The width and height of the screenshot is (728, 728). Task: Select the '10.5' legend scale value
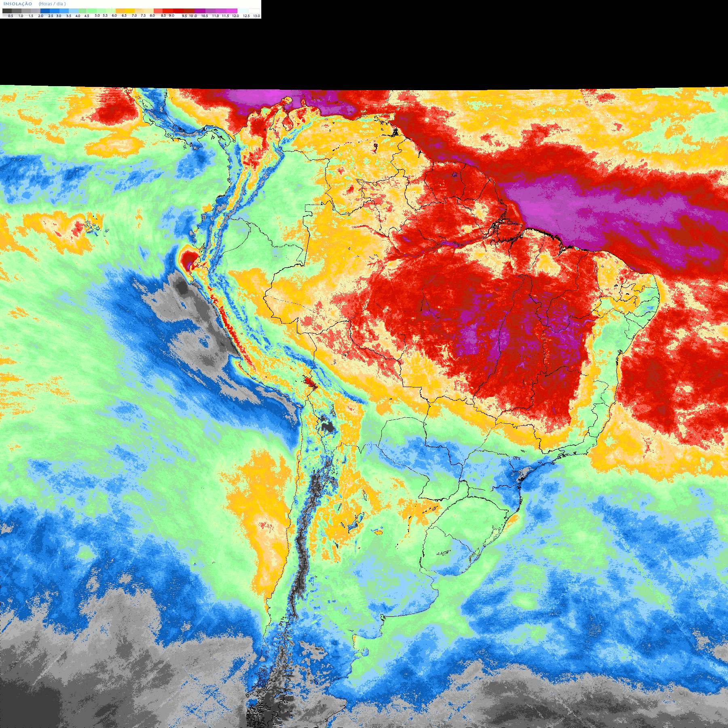pyautogui.click(x=205, y=16)
